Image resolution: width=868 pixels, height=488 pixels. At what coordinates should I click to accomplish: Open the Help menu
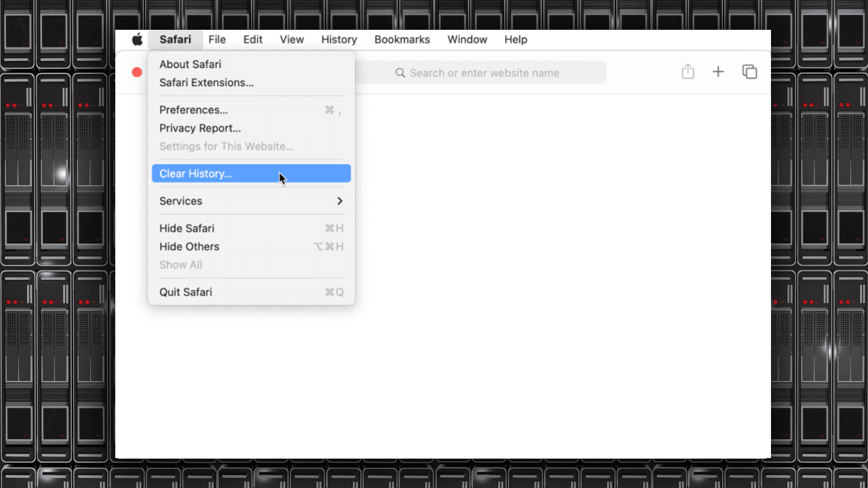(515, 39)
